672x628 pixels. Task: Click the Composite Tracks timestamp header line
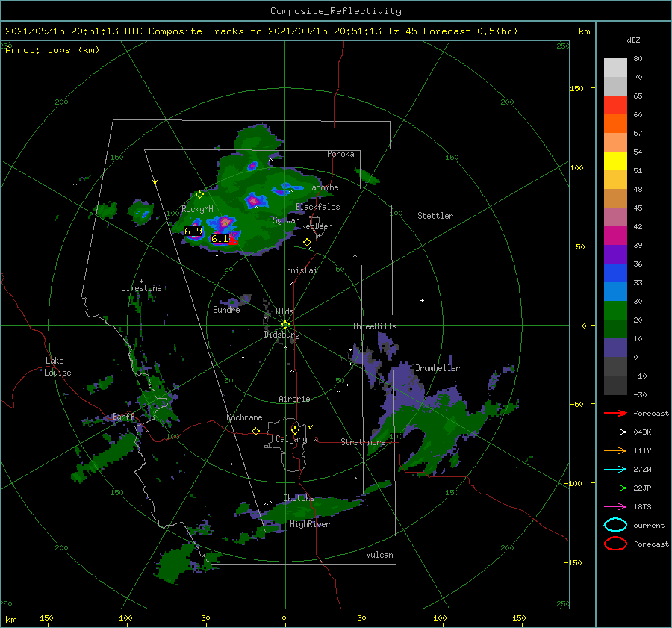click(261, 31)
